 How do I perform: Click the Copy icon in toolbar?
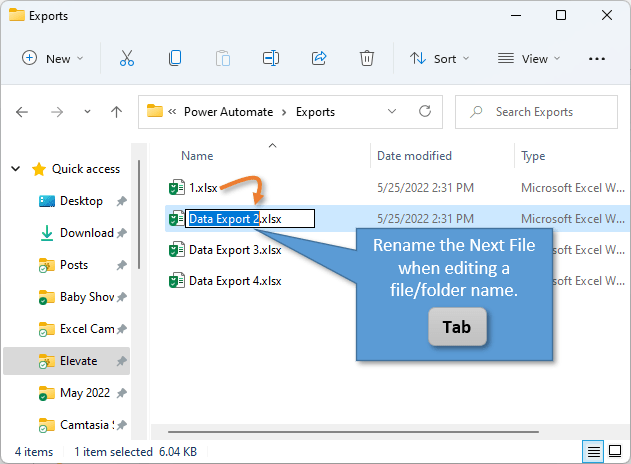click(x=175, y=59)
